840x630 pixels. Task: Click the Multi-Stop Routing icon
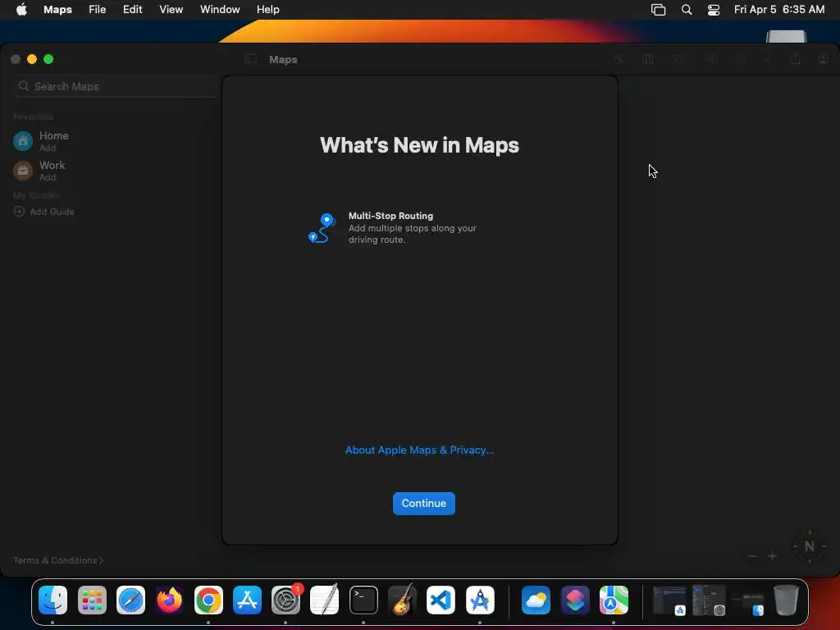tap(322, 228)
